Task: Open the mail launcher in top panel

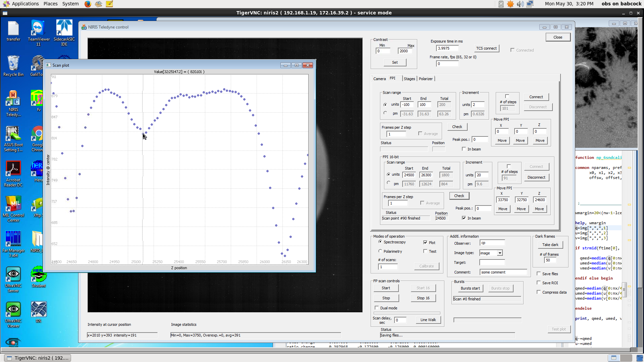Action: 99,4
